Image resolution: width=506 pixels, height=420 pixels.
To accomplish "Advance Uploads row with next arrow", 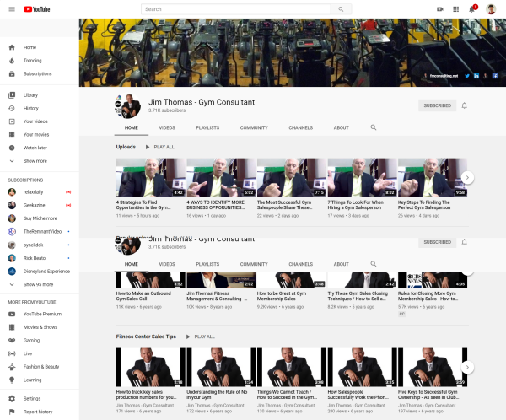I will [467, 178].
